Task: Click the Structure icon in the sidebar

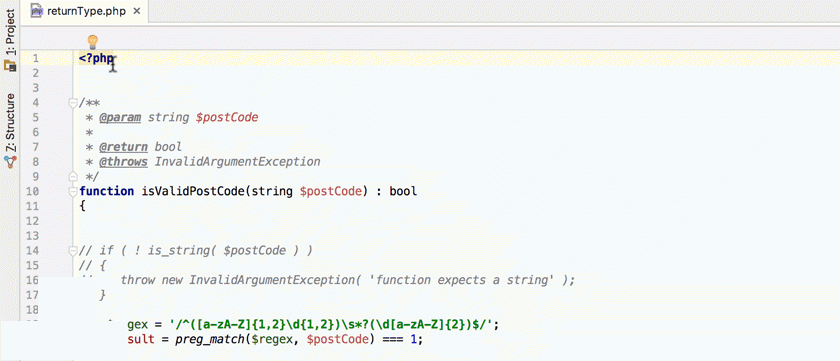Action: coord(10,161)
